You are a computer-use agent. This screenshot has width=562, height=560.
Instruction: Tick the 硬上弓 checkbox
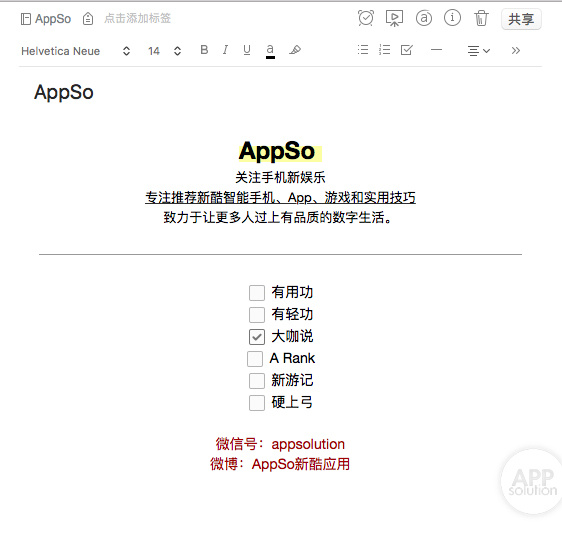point(257,403)
